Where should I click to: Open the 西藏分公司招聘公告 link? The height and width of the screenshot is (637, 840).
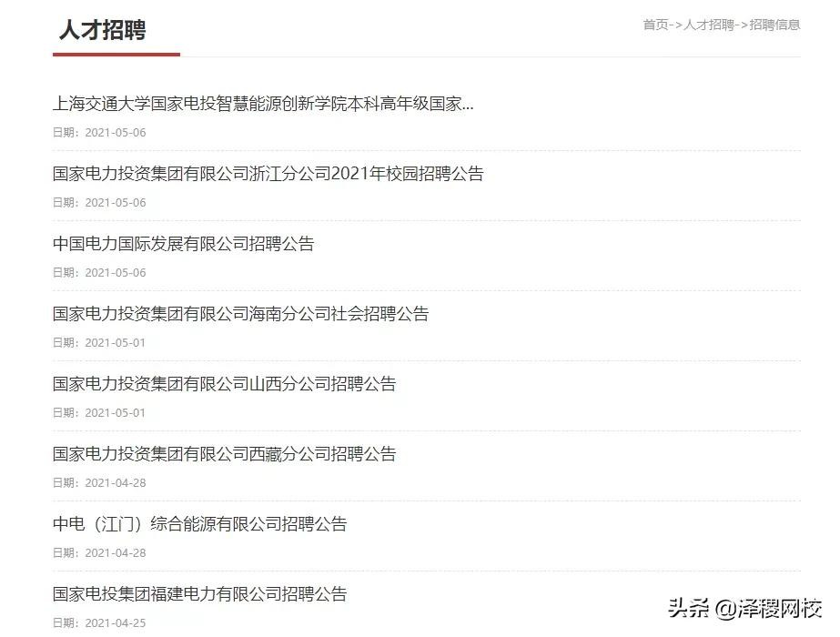click(224, 454)
